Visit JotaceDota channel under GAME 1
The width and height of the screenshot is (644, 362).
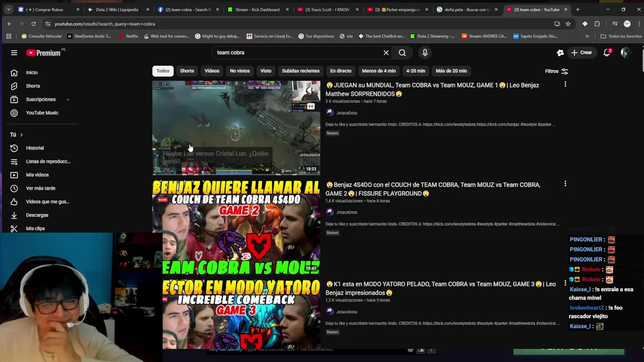tap(346, 113)
